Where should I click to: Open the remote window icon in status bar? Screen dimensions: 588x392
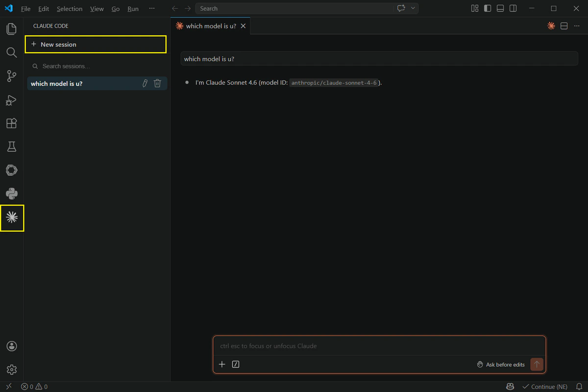(x=8, y=387)
